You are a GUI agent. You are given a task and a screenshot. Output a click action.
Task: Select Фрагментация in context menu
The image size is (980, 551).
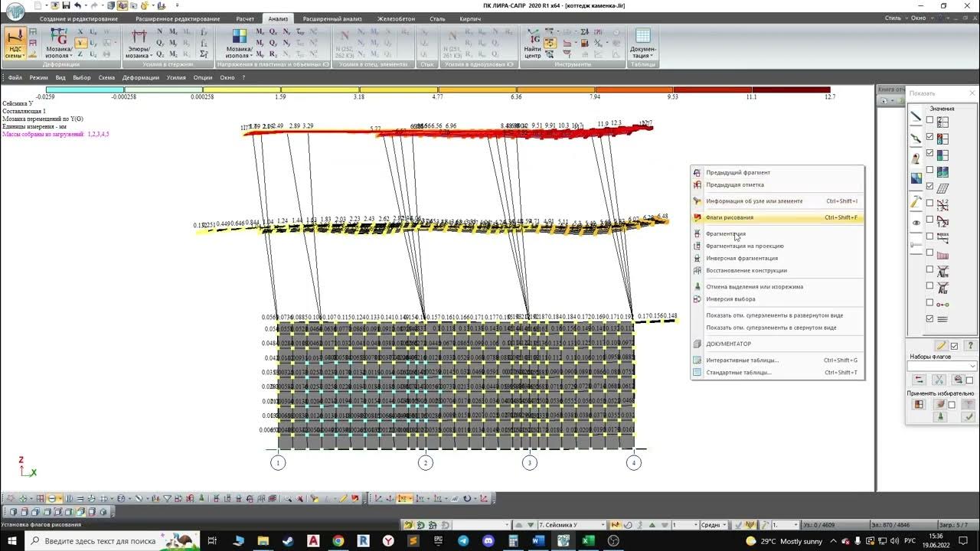coord(777,233)
